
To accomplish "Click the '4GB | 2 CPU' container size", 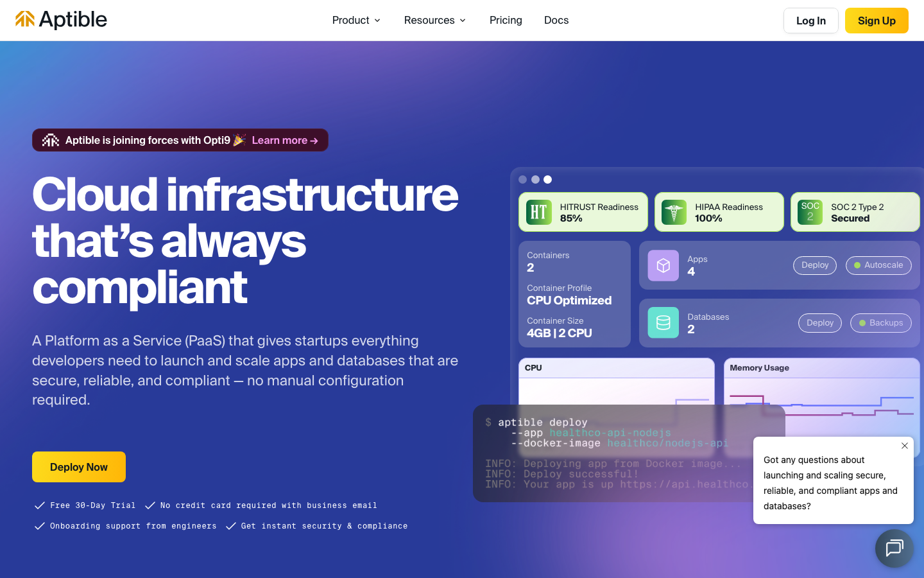I will click(x=560, y=333).
